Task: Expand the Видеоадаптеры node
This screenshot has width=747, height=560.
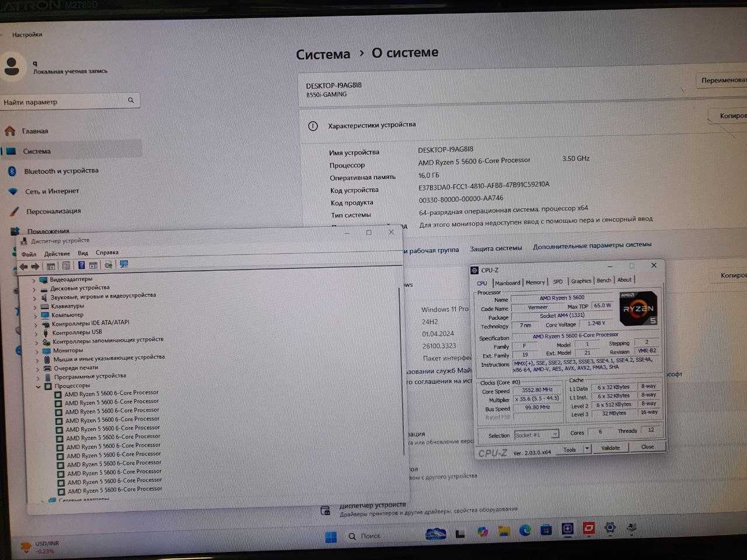Action: click(x=33, y=281)
